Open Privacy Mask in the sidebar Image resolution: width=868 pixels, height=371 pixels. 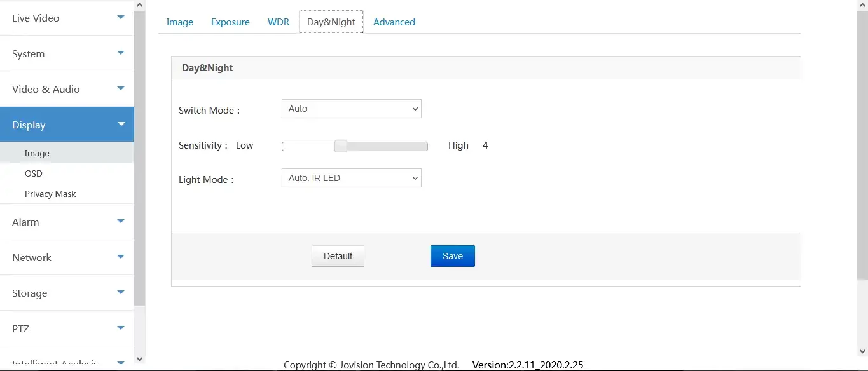pos(50,194)
